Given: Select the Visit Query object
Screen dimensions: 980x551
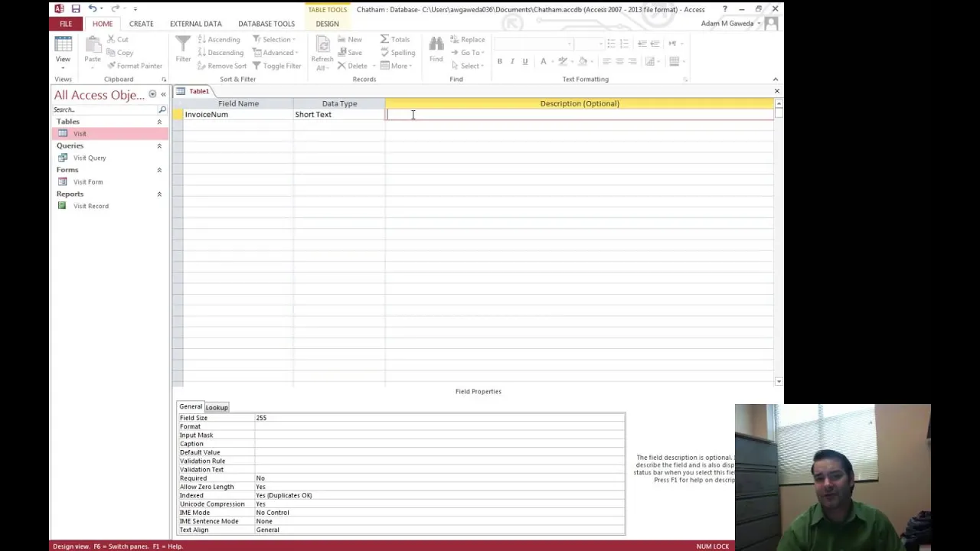Looking at the screenshot, I should click(90, 158).
